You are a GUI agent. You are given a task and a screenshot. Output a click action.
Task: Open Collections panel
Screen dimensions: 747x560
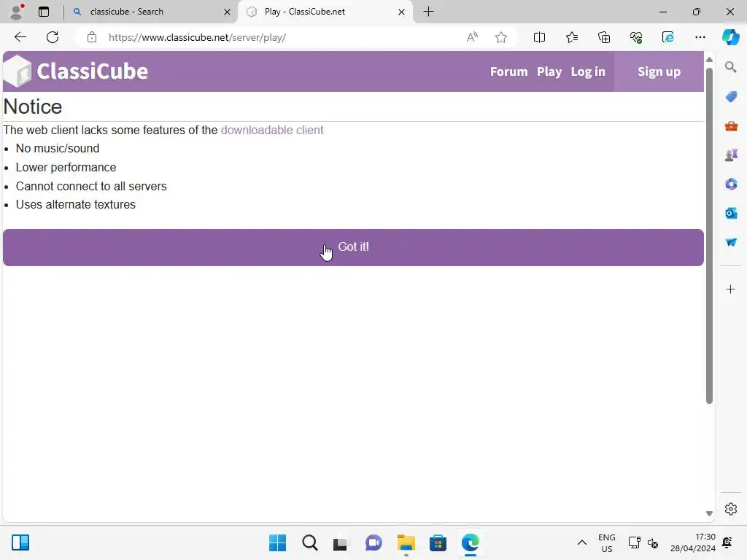pyautogui.click(x=603, y=37)
